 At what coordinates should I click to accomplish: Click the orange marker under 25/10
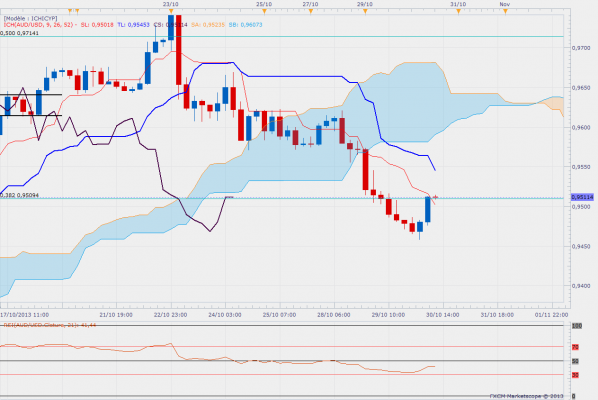[x=264, y=11]
